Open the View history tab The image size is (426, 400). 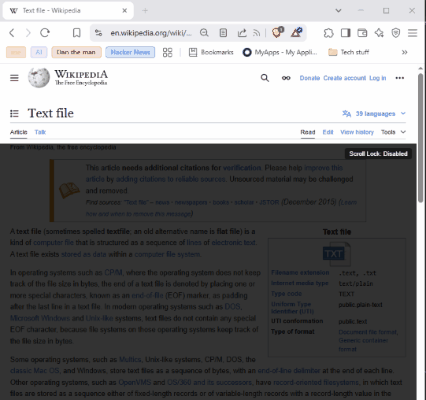tap(357, 132)
